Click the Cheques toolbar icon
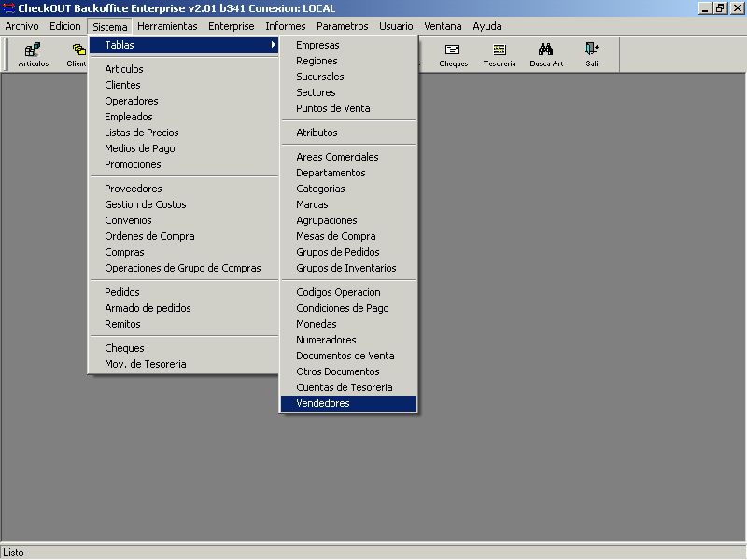This screenshot has height=560, width=747. coord(453,55)
